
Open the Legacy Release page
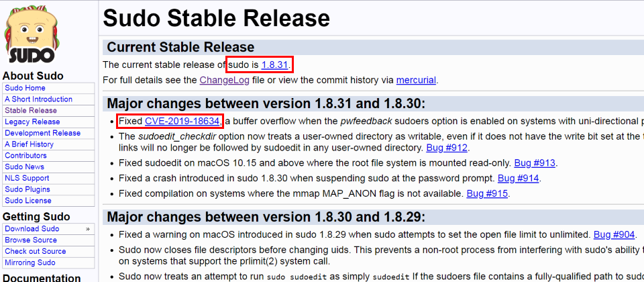pos(32,122)
